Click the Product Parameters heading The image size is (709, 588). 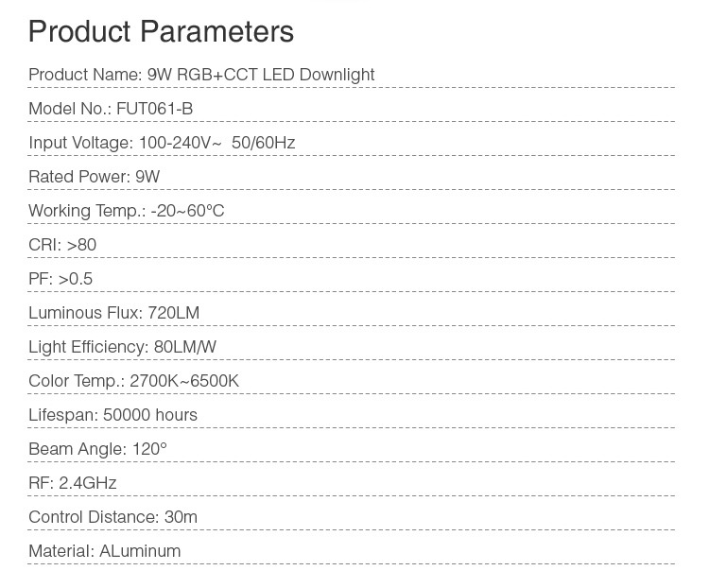pyautogui.click(x=161, y=31)
